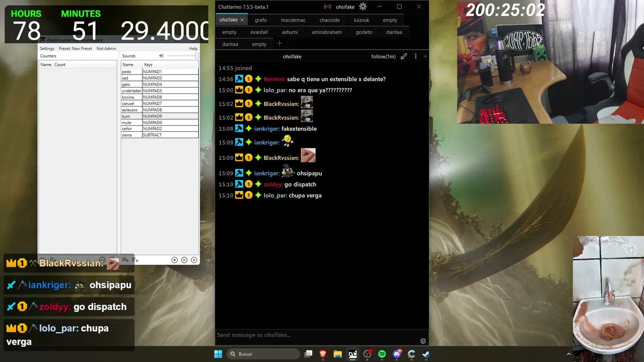The height and width of the screenshot is (362, 644).
Task: Switch to the godeto tab
Action: (x=364, y=32)
